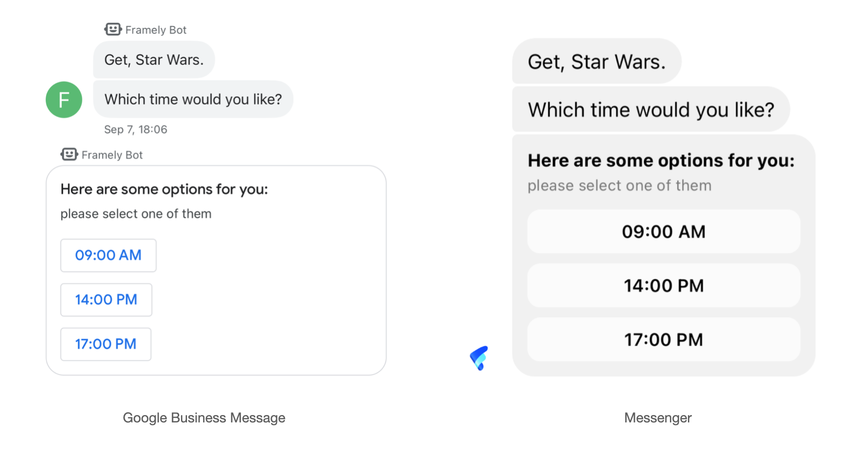Tap the 09:00 AM button in Messenger card
The height and width of the screenshot is (452, 868).
coord(663,232)
